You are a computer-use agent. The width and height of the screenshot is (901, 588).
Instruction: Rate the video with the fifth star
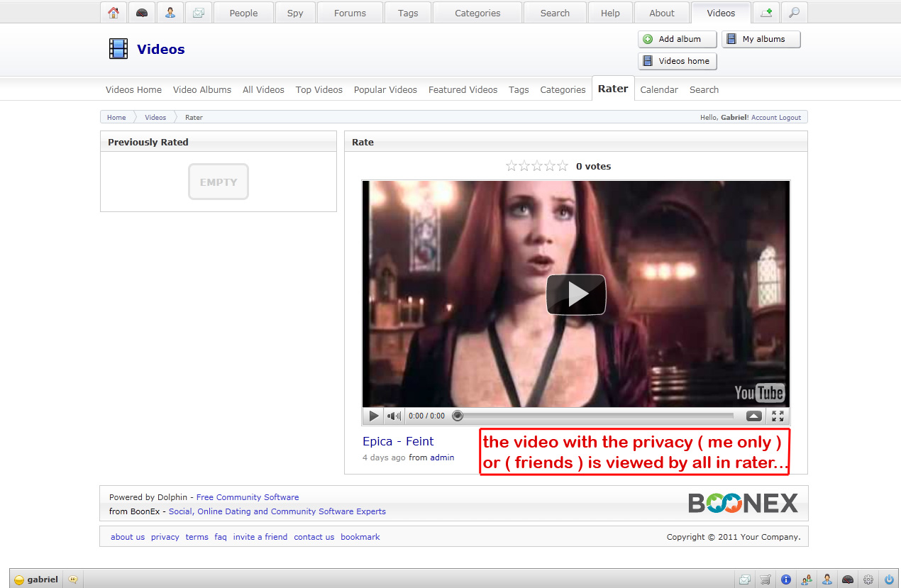(x=563, y=166)
